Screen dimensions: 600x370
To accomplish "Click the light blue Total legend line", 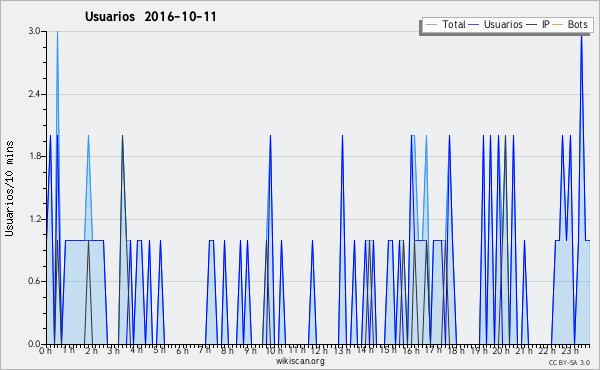I will (431, 24).
